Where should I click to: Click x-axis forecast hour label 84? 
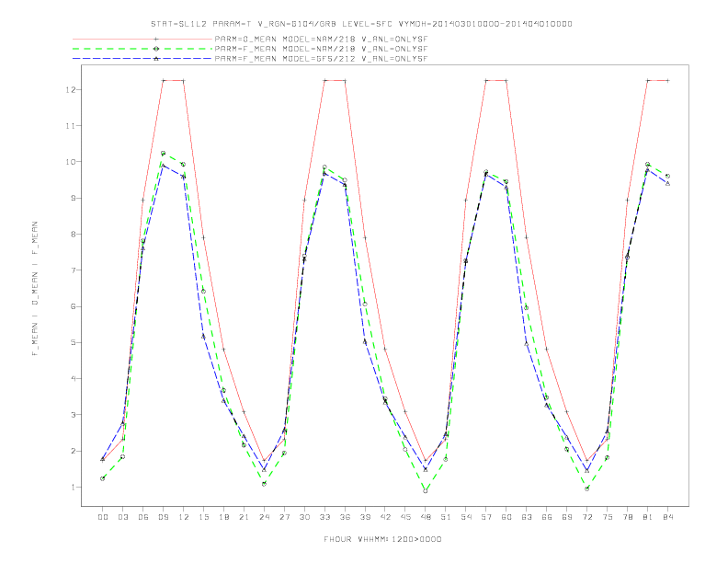[x=668, y=517]
